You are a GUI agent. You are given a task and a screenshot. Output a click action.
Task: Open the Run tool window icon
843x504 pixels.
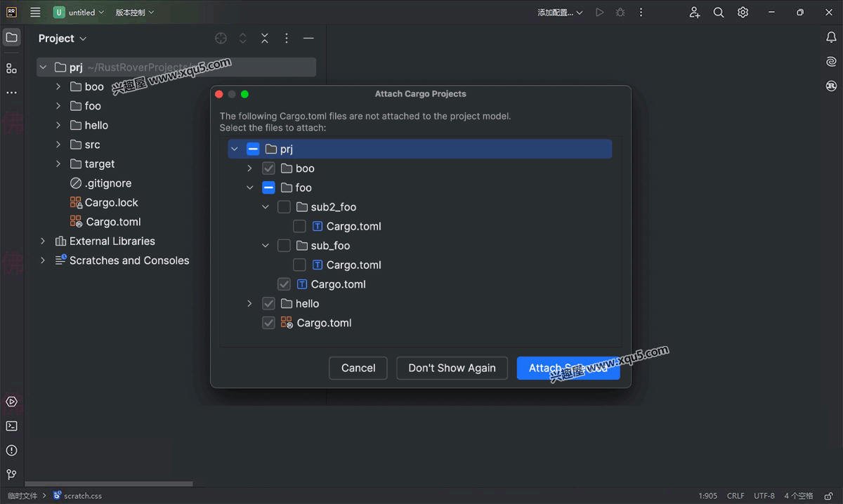[11, 402]
